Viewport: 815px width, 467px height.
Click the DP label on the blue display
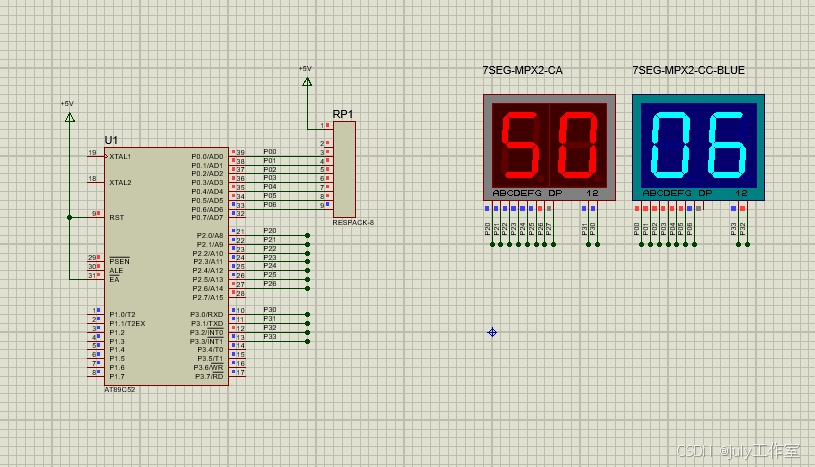tap(705, 193)
